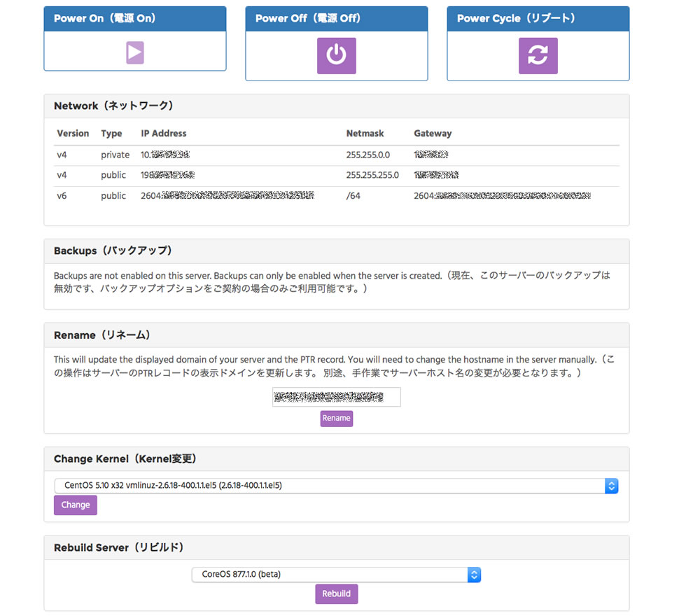Click the purple Rename button

(x=337, y=418)
